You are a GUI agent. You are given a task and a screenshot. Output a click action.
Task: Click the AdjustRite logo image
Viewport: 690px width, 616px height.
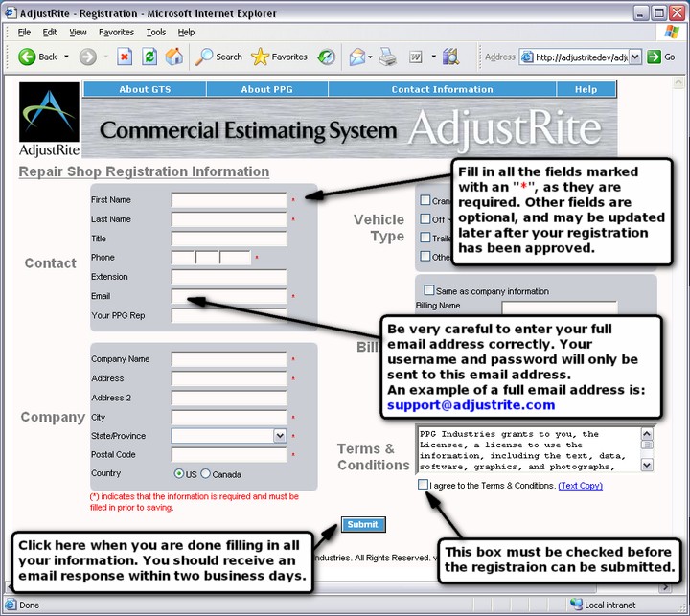coord(49,119)
